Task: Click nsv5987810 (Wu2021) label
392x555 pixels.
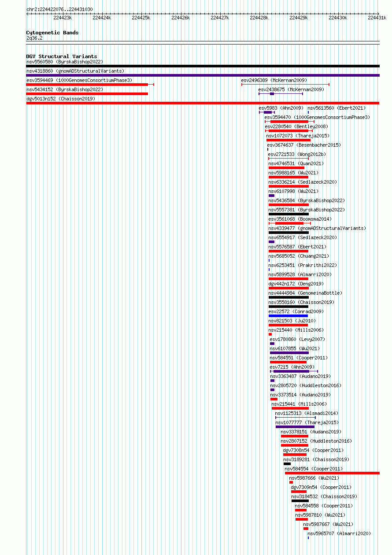Action: point(320,515)
